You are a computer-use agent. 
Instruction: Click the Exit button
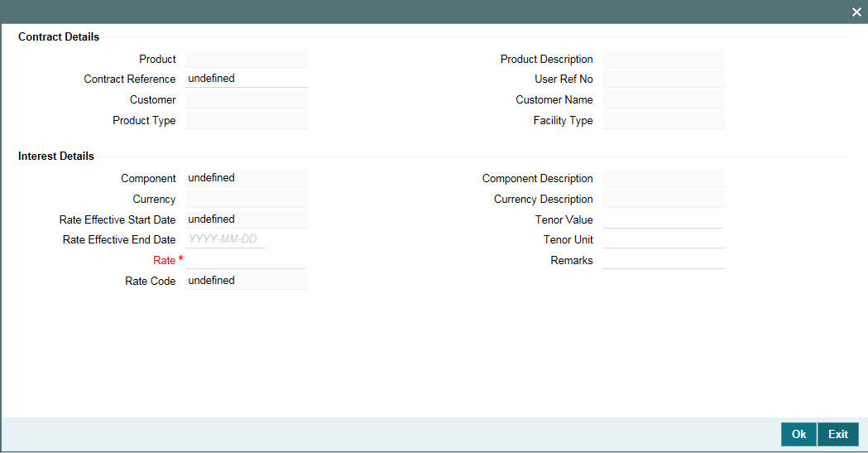[838, 434]
